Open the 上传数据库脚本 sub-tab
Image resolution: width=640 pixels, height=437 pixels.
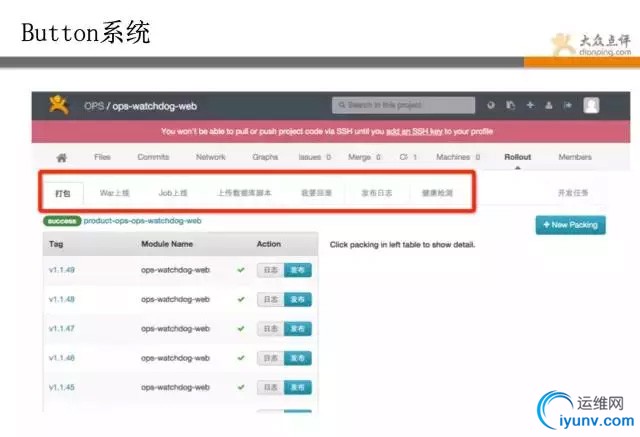point(244,193)
